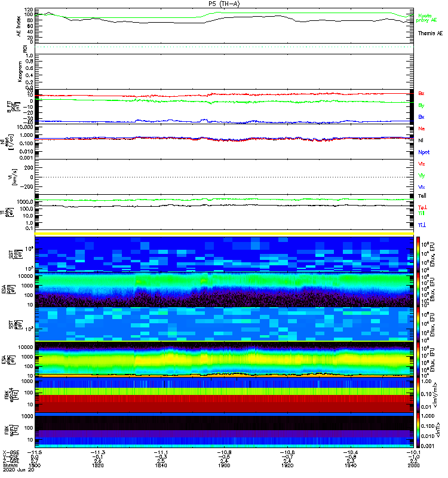Select the green "Kyoto proxy AE" legend label
Screen dimensions: 448x478
(x=426, y=18)
